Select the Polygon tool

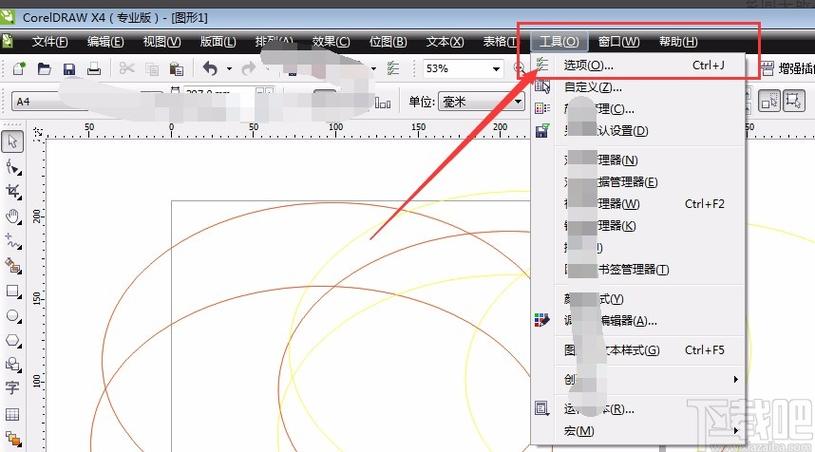[x=13, y=341]
